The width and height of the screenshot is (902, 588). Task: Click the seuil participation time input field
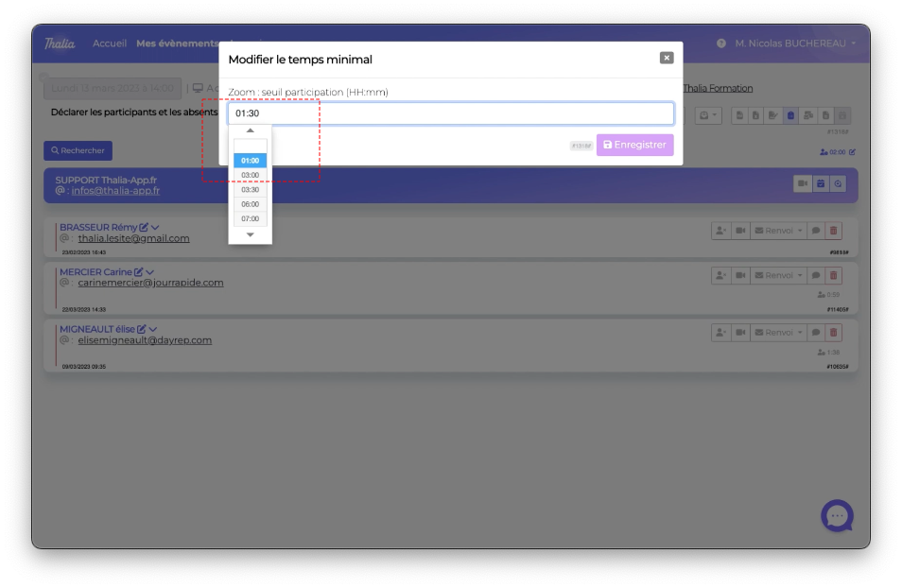click(x=450, y=113)
